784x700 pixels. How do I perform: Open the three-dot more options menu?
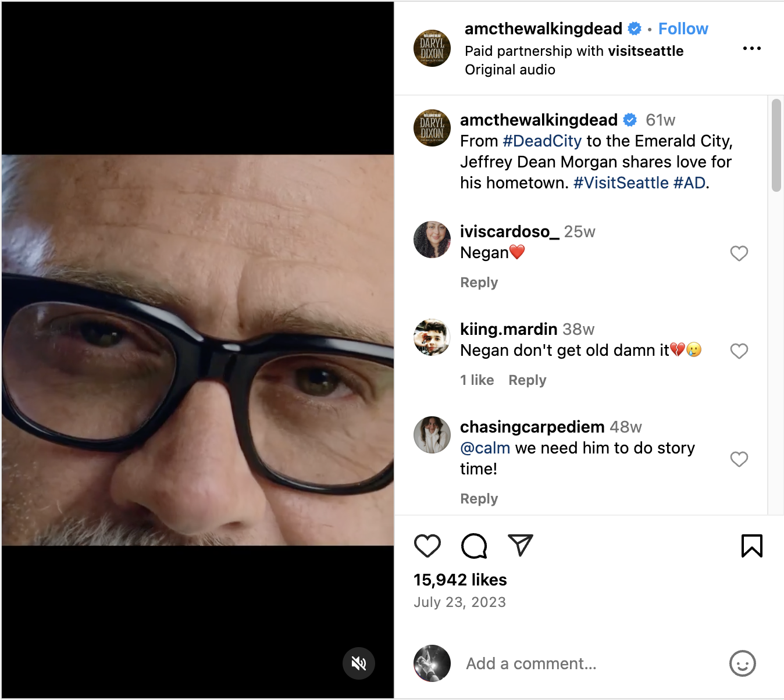click(752, 48)
